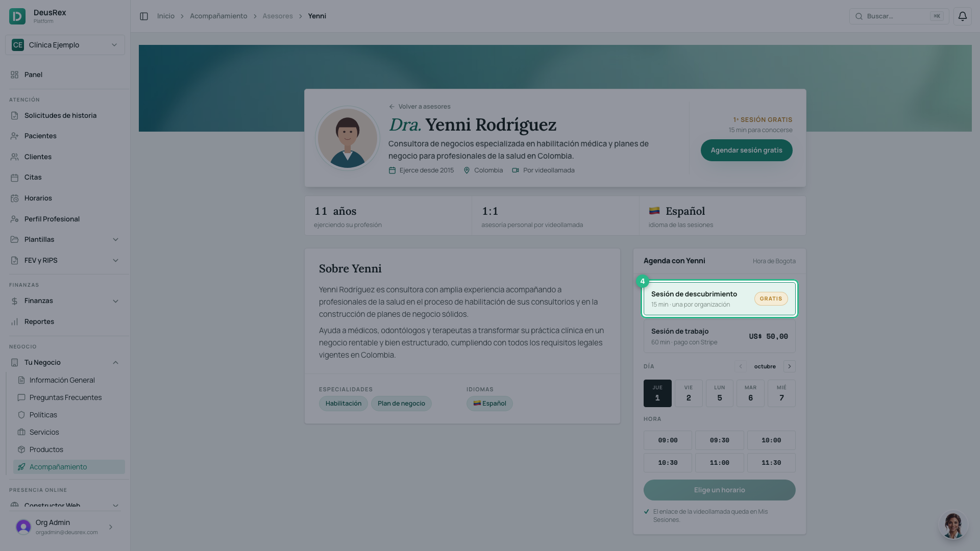Click the Solicitudes de historia icon

click(14, 116)
